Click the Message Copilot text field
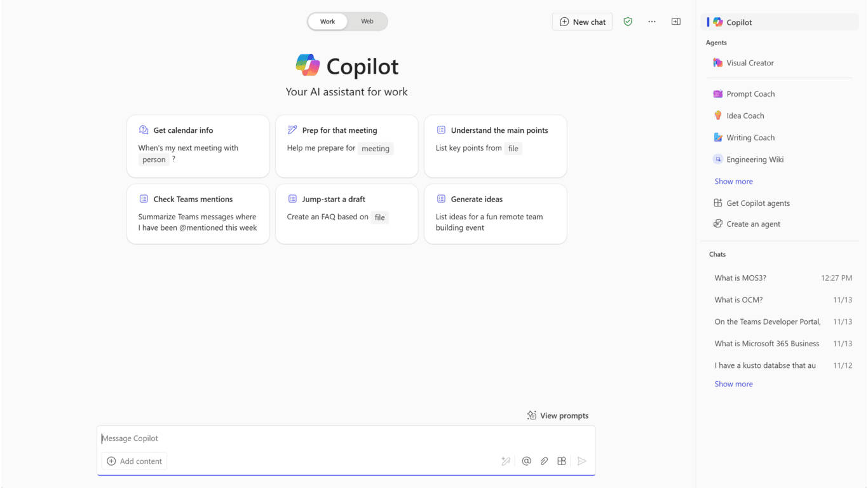This screenshot has width=868, height=488. click(346, 438)
